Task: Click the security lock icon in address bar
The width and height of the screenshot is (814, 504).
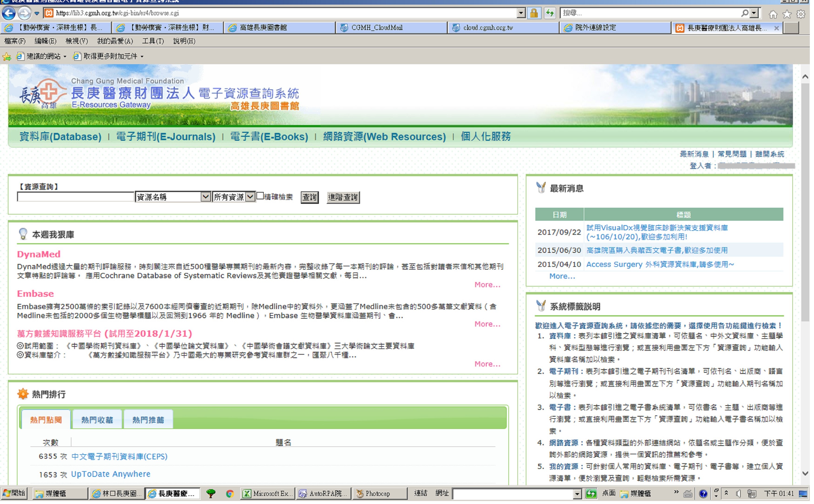Action: [534, 13]
